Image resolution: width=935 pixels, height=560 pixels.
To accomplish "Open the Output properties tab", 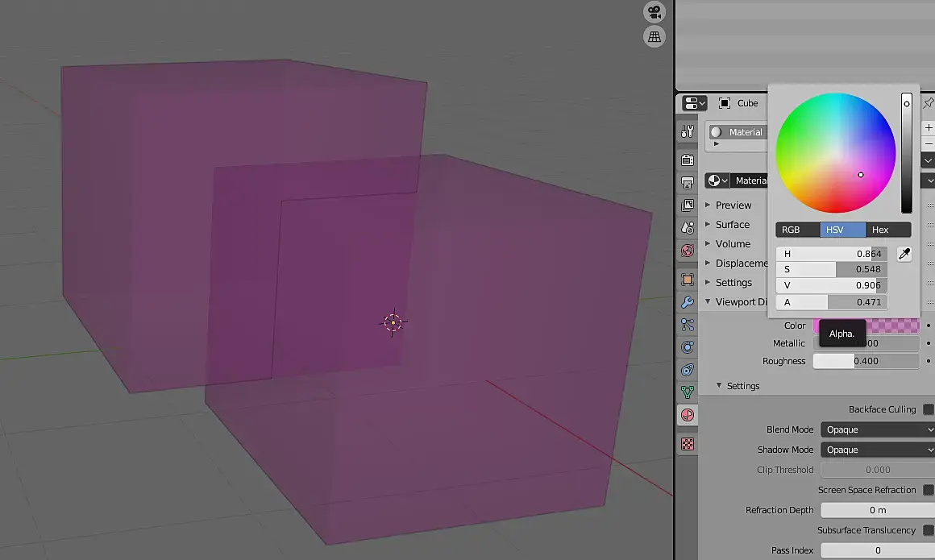I will coord(688,182).
